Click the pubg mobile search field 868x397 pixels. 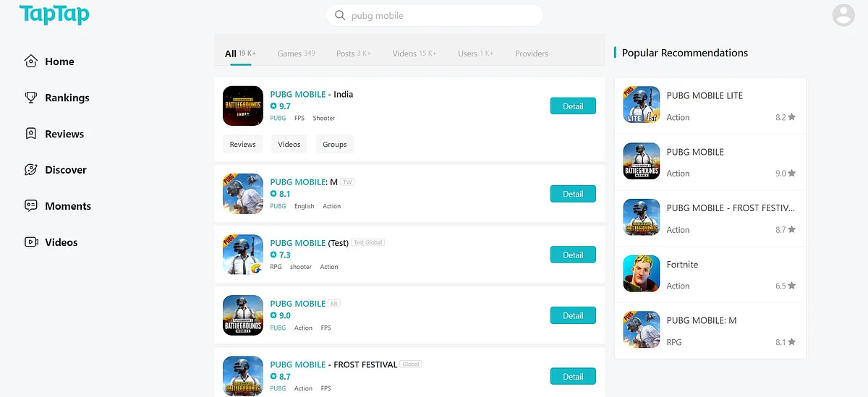coord(434,15)
